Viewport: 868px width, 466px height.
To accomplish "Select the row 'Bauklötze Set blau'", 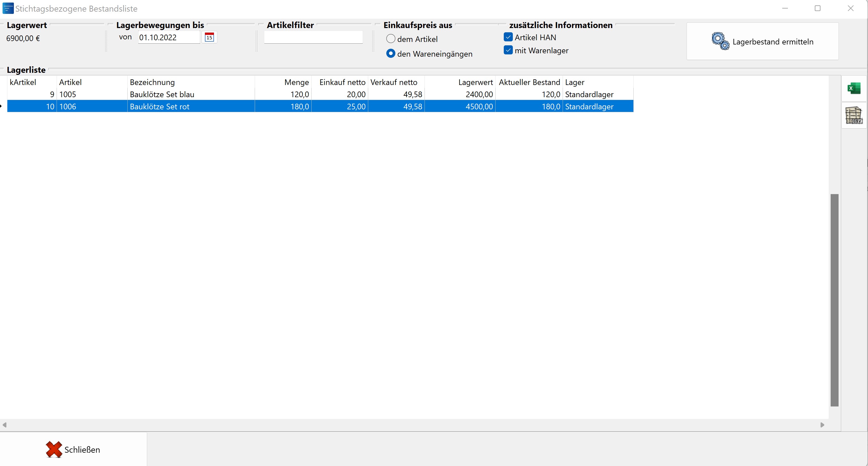I will point(320,94).
